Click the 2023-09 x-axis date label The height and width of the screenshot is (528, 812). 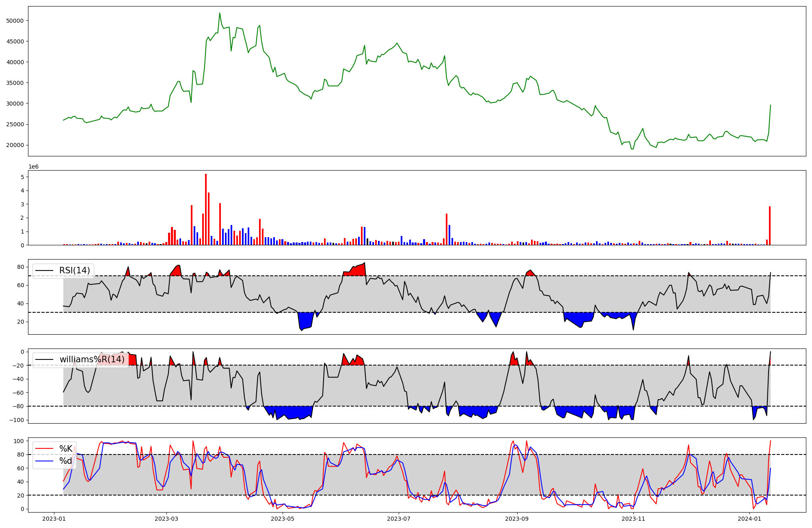click(x=517, y=519)
